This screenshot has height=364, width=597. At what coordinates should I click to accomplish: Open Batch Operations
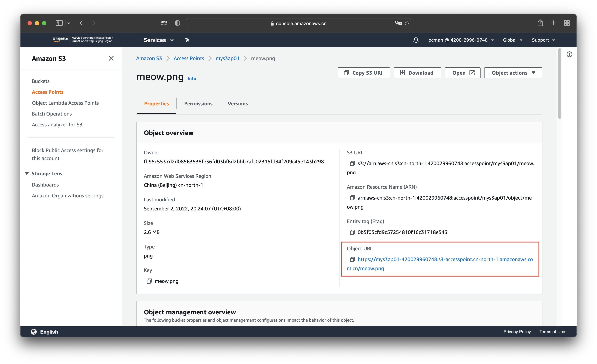[52, 114]
